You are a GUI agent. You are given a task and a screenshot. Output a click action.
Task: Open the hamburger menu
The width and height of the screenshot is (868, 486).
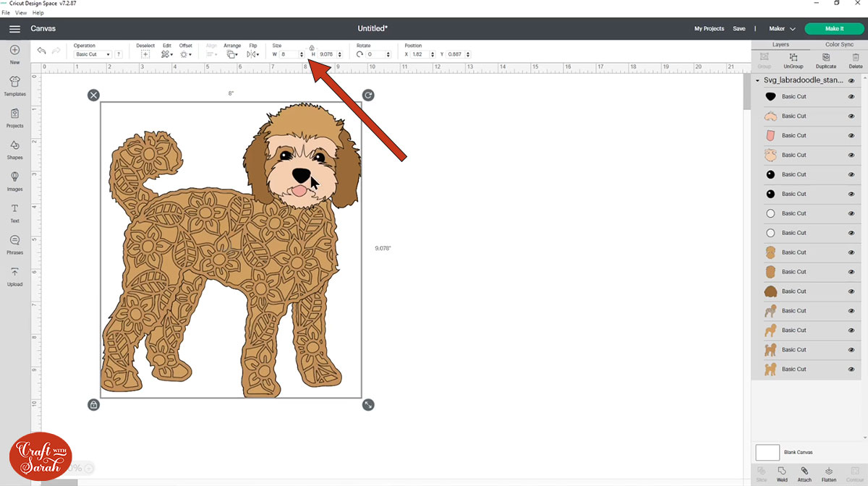pos(14,29)
